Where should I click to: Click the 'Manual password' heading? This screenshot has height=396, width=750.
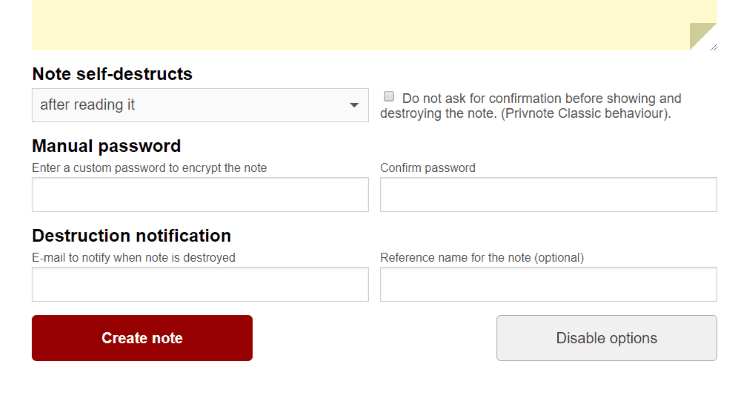tap(106, 146)
